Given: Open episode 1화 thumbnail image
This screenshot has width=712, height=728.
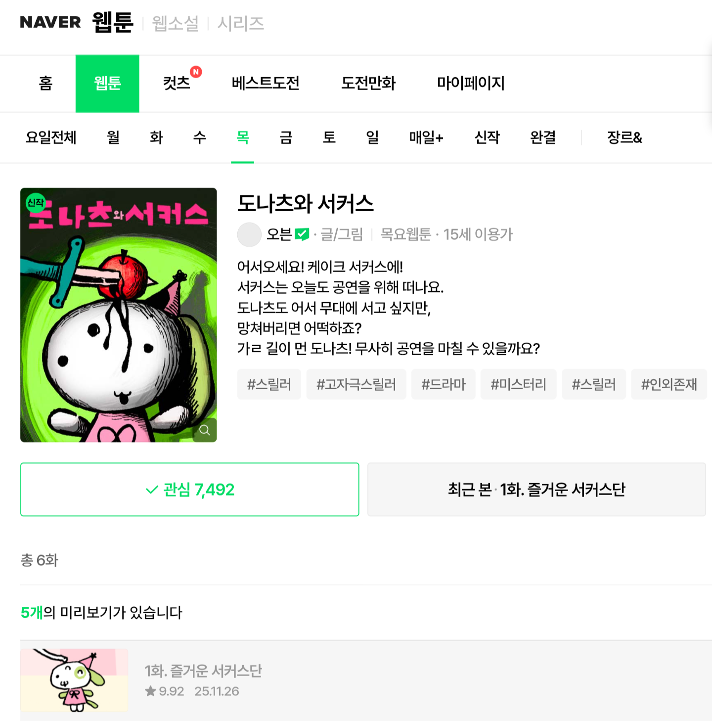Looking at the screenshot, I should coord(74,680).
